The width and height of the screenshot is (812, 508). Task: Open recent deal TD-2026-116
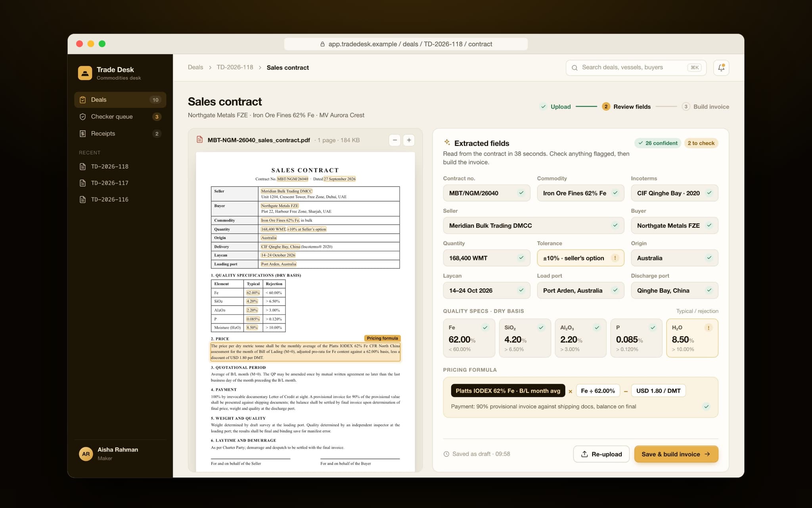coord(120,200)
